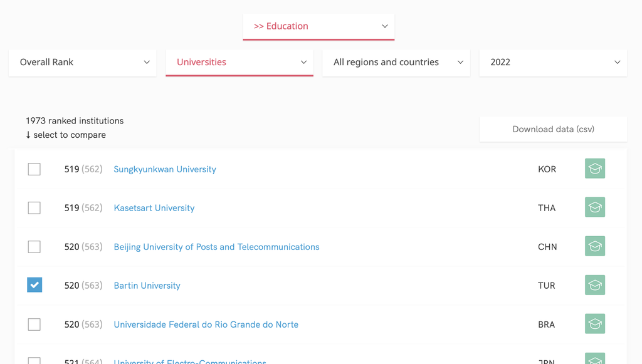Open Sungkyunkwan University link
642x364 pixels.
point(165,169)
